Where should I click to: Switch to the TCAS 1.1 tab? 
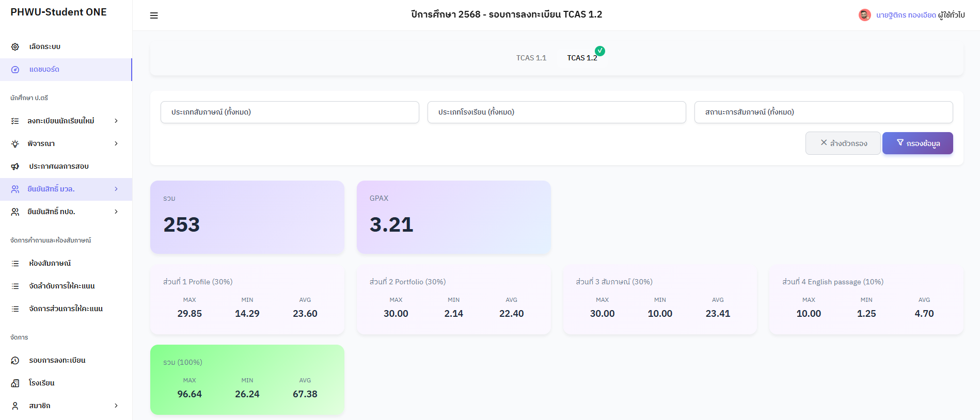pyautogui.click(x=531, y=58)
